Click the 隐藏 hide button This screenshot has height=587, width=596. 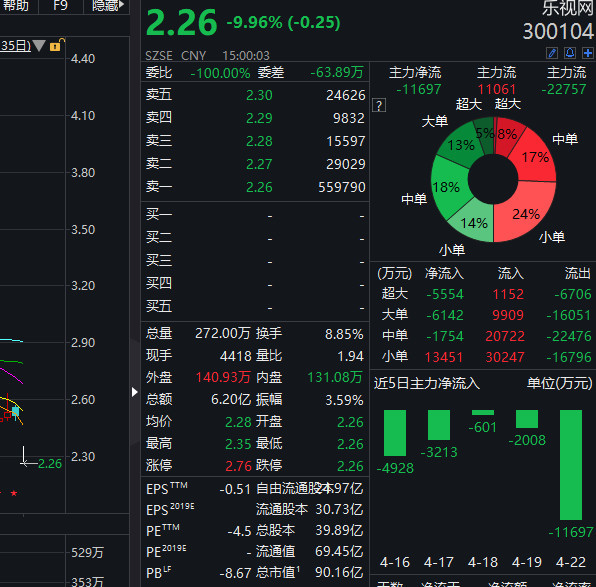click(108, 5)
